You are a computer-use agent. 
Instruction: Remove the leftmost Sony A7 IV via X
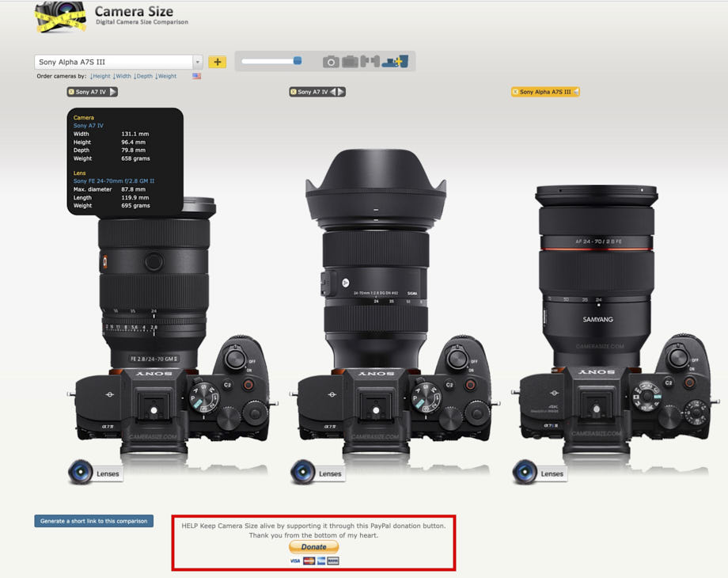[x=71, y=92]
